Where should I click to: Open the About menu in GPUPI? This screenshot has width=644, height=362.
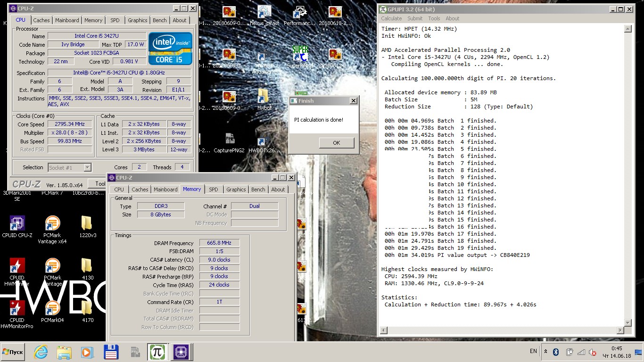click(452, 18)
